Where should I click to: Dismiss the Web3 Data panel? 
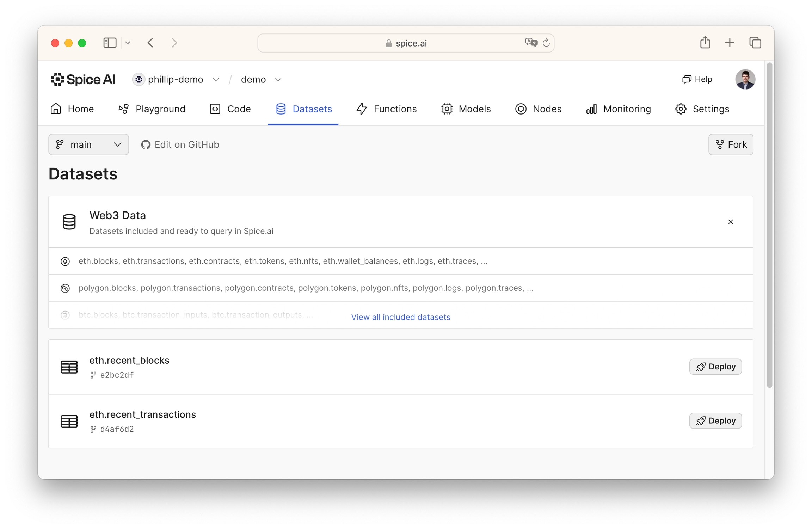pos(730,222)
